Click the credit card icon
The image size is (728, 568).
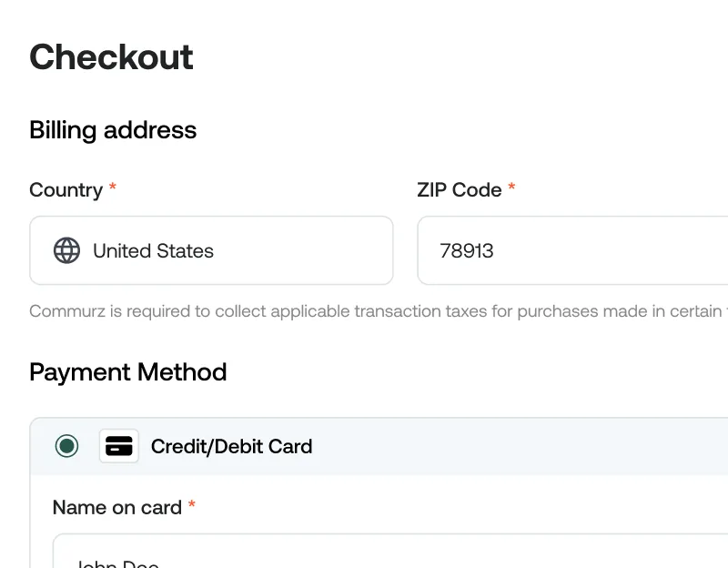pos(119,446)
